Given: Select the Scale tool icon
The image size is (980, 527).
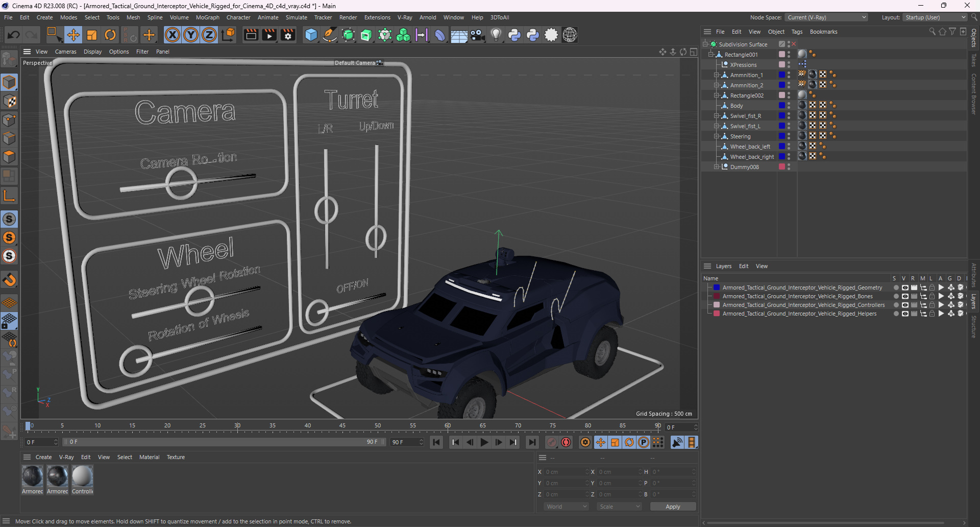Looking at the screenshot, I should pyautogui.click(x=92, y=35).
